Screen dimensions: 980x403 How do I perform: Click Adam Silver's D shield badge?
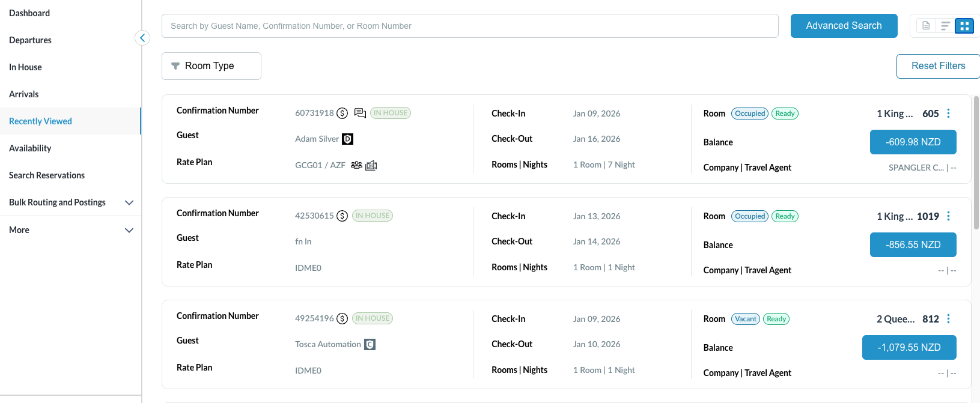coord(347,139)
